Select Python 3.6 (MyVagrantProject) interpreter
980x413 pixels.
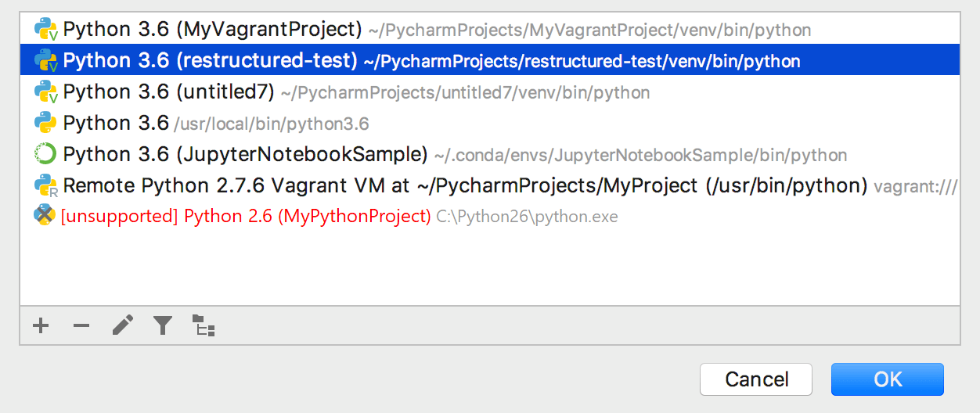(x=212, y=30)
